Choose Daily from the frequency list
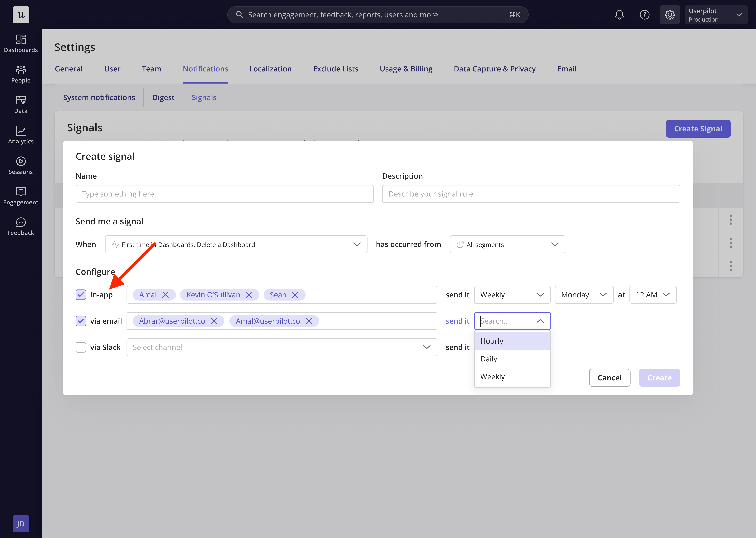The height and width of the screenshot is (538, 756). (489, 359)
